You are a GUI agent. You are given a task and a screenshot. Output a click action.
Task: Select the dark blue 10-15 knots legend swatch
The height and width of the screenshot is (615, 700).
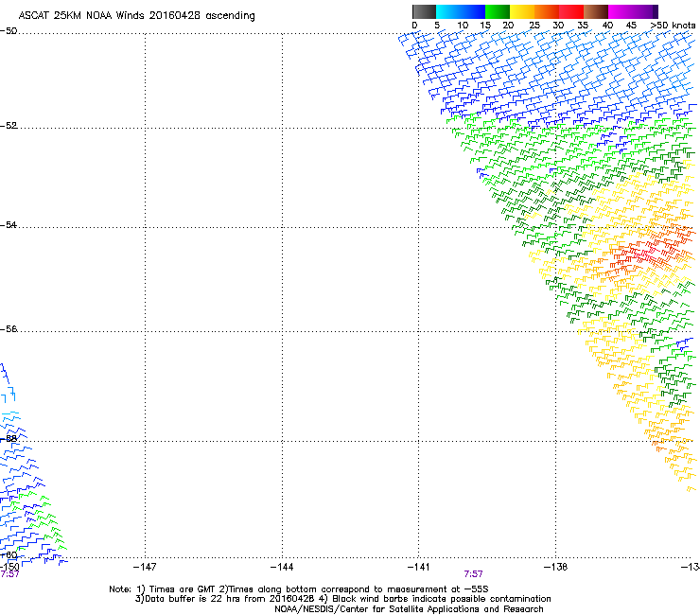[x=473, y=11]
